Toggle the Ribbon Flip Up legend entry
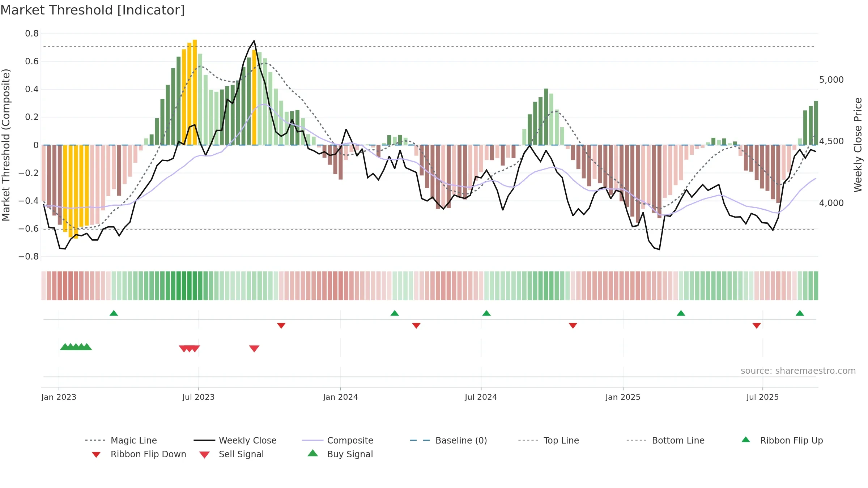 tap(782, 440)
